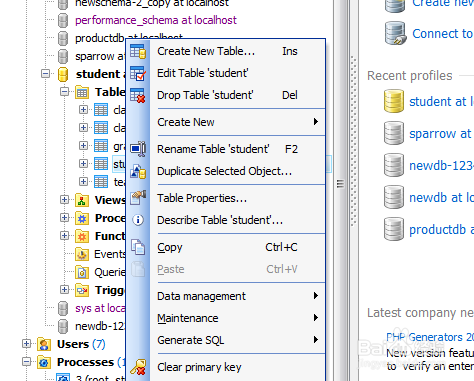474x381 pixels.
Task: Click the Rename Table icon
Action: [138, 149]
